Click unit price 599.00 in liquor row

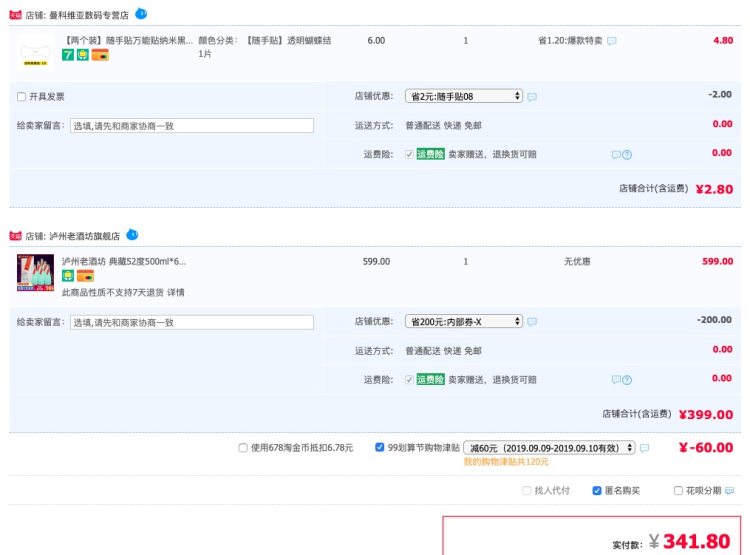(x=376, y=261)
